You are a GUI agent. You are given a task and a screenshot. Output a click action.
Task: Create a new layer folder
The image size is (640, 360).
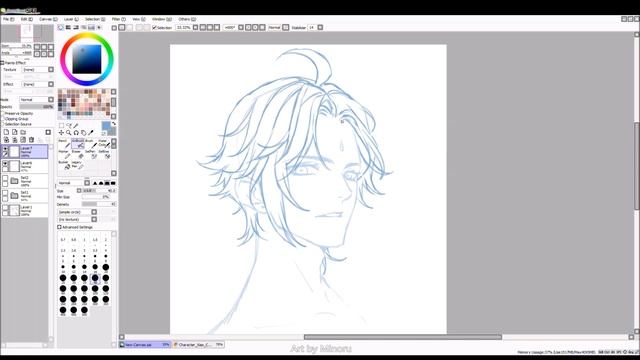pyautogui.click(x=23, y=132)
